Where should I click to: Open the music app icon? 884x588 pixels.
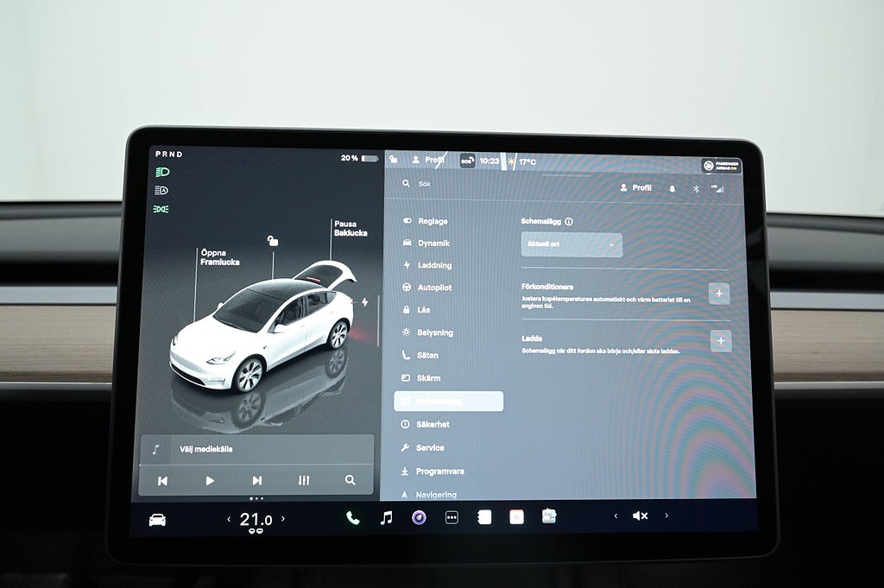pyautogui.click(x=386, y=517)
